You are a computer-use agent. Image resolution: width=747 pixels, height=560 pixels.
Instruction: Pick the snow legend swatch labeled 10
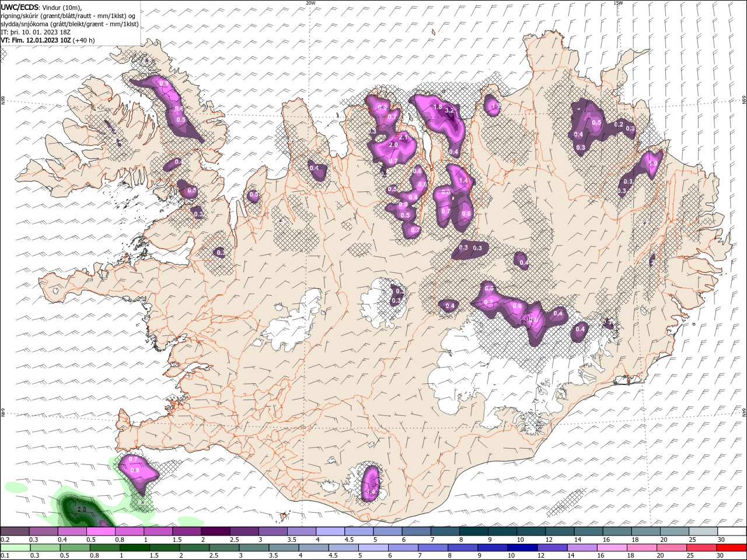tap(530, 531)
